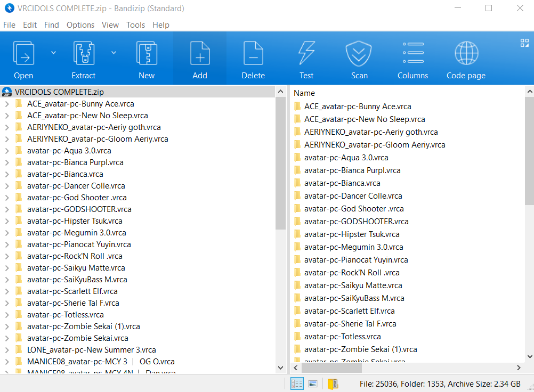This screenshot has height=392, width=534.
Task: Select avatar-pc-Bianca Purpl.vrca in tree
Action: tap(75, 162)
